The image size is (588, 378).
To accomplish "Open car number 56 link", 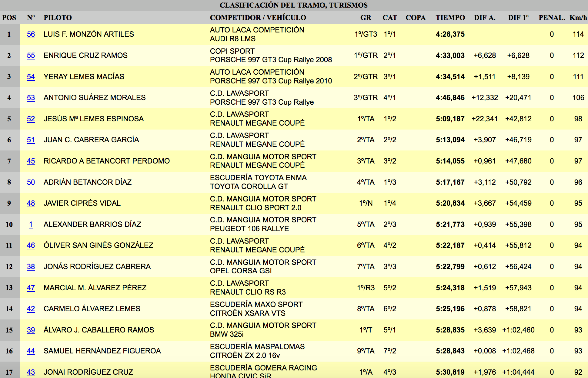I will [31, 34].
